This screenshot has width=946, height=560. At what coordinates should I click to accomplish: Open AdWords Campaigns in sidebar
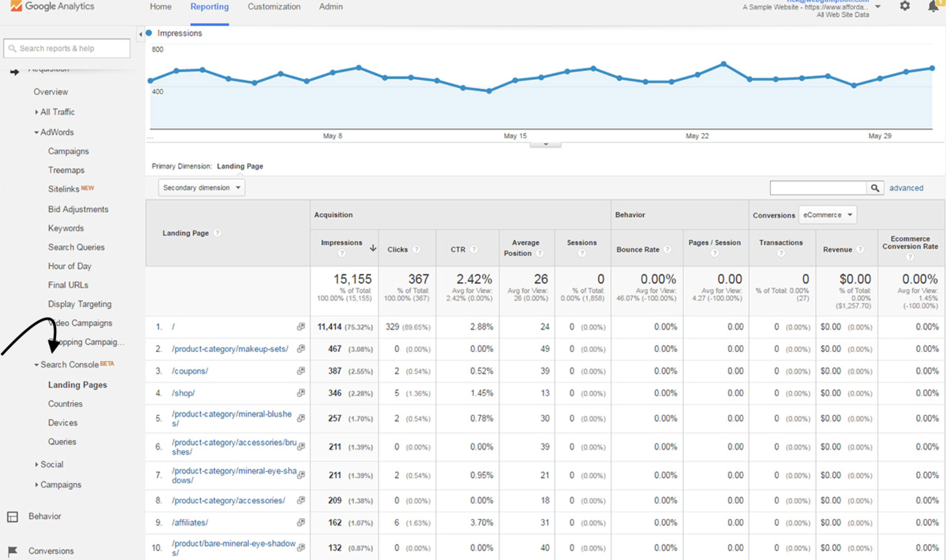pos(68,151)
